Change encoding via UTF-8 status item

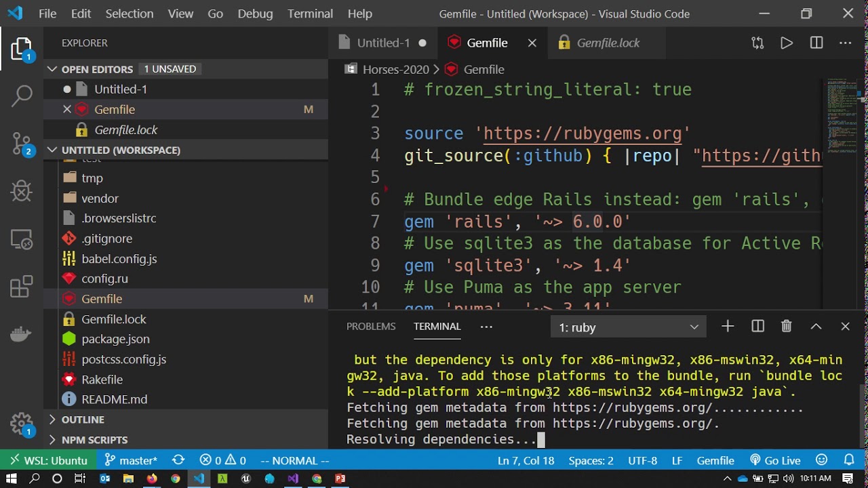pos(642,460)
